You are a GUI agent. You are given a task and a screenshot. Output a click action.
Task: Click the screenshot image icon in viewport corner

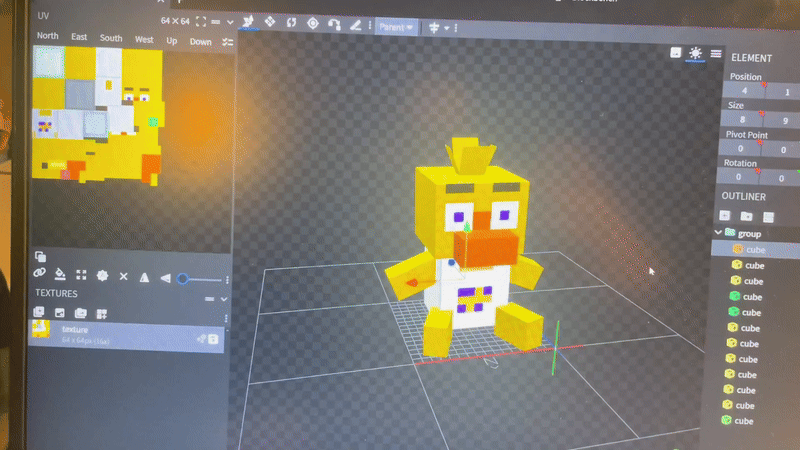tap(676, 52)
